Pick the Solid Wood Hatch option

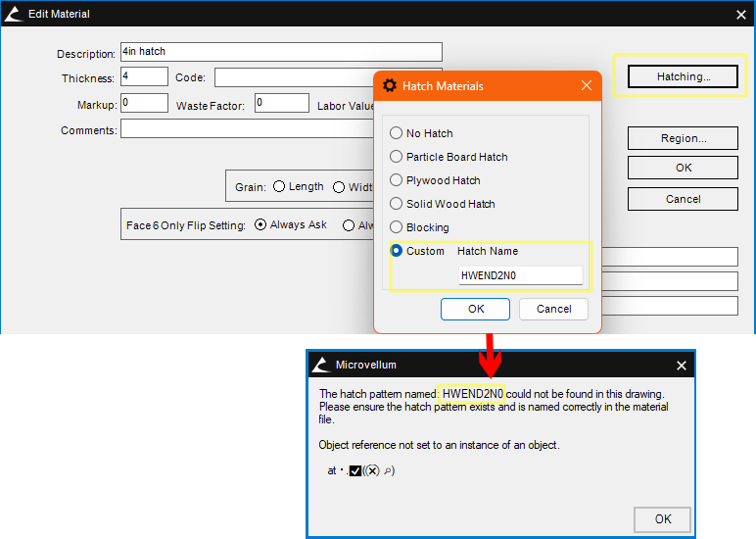(x=397, y=204)
